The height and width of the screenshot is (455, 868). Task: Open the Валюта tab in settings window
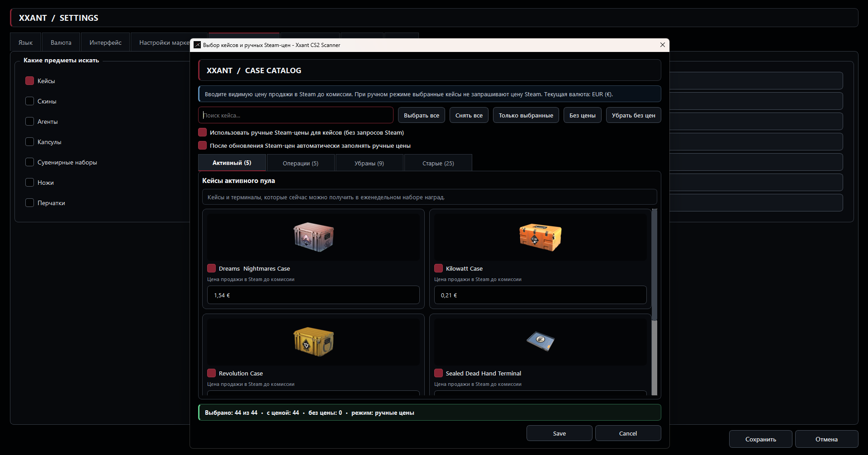[61, 42]
